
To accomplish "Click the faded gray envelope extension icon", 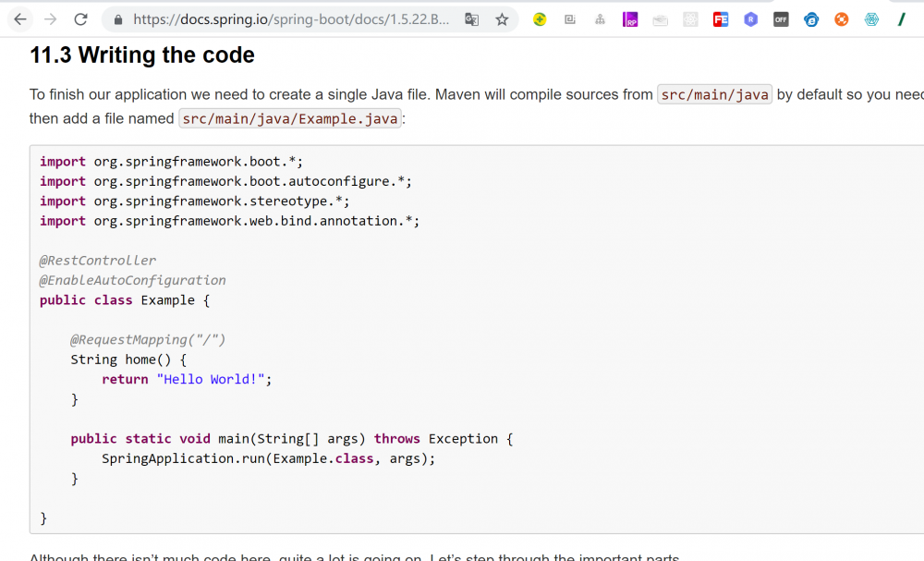I will 660,19.
